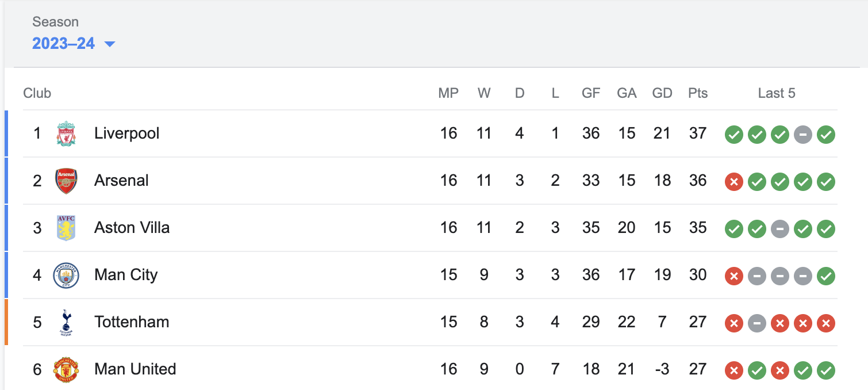Open the Tottenham team name link
Screen dimensions: 868x390
(x=132, y=322)
